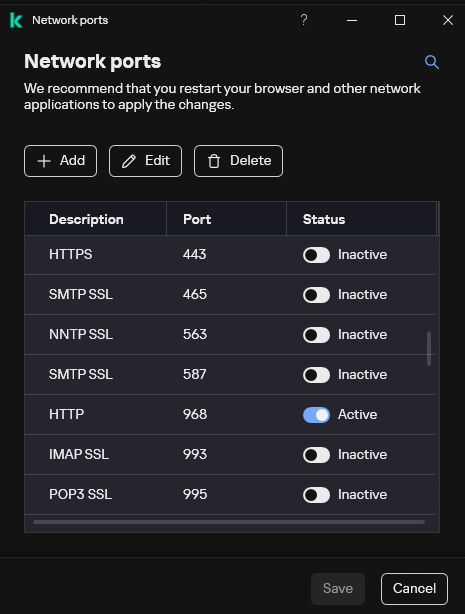Enable IMAP SSL port 993 toggle
This screenshot has width=465, height=614.
pyautogui.click(x=316, y=455)
